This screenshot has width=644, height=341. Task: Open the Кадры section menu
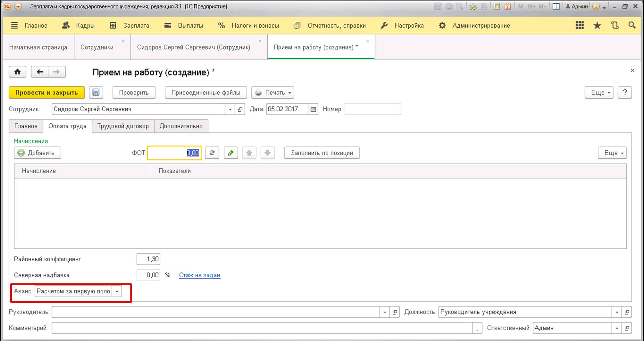coord(78,26)
